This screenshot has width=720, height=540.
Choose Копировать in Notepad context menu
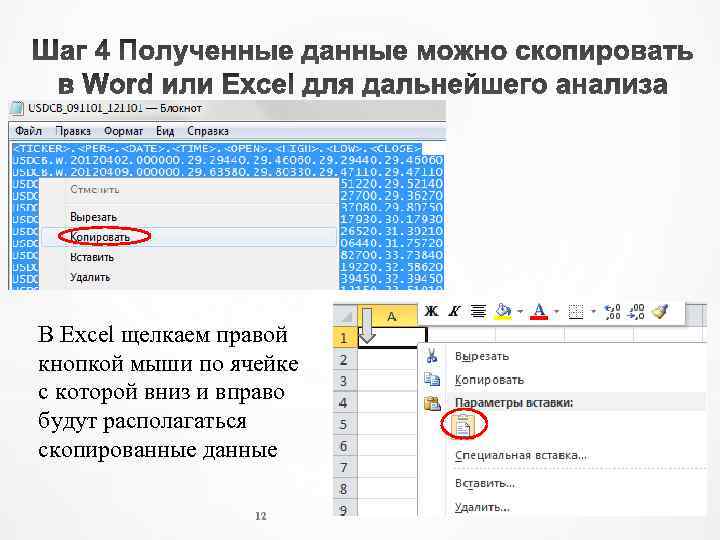point(189,237)
